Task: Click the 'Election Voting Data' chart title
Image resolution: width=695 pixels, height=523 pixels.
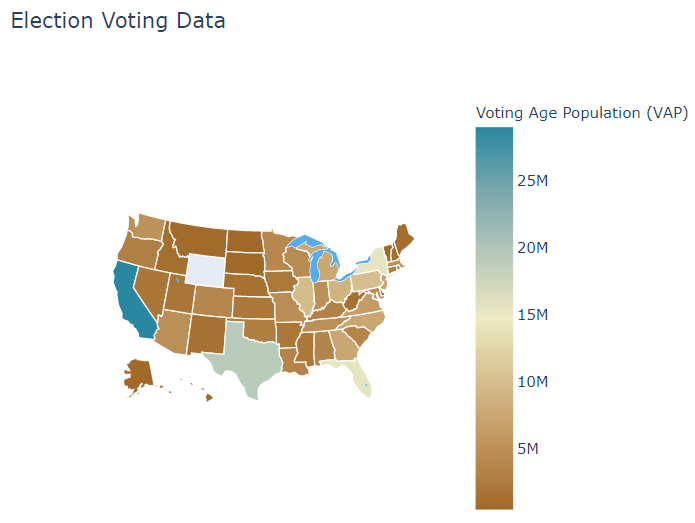Action: point(118,20)
